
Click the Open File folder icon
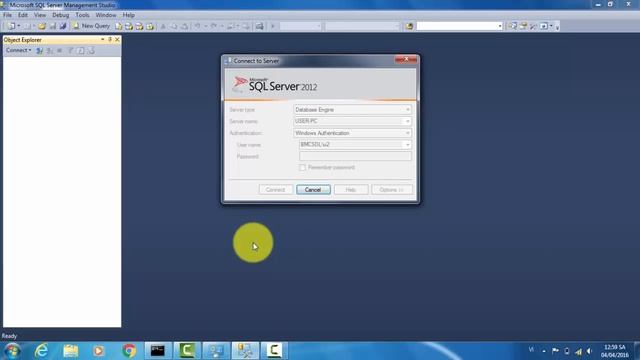(x=41, y=26)
